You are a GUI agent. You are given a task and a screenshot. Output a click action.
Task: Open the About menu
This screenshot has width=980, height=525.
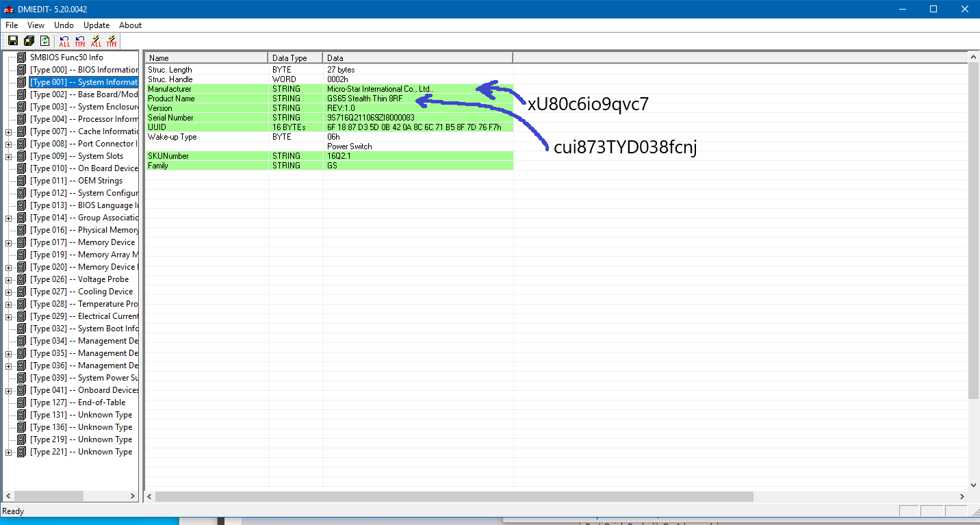tap(130, 25)
